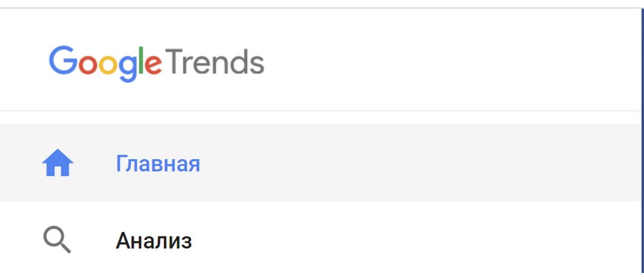Click the letter T in Trends
The height and width of the screenshot is (273, 644).
175,61
